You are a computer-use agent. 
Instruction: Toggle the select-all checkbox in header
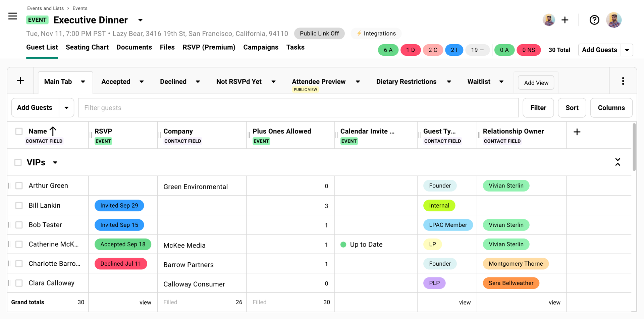(x=19, y=131)
